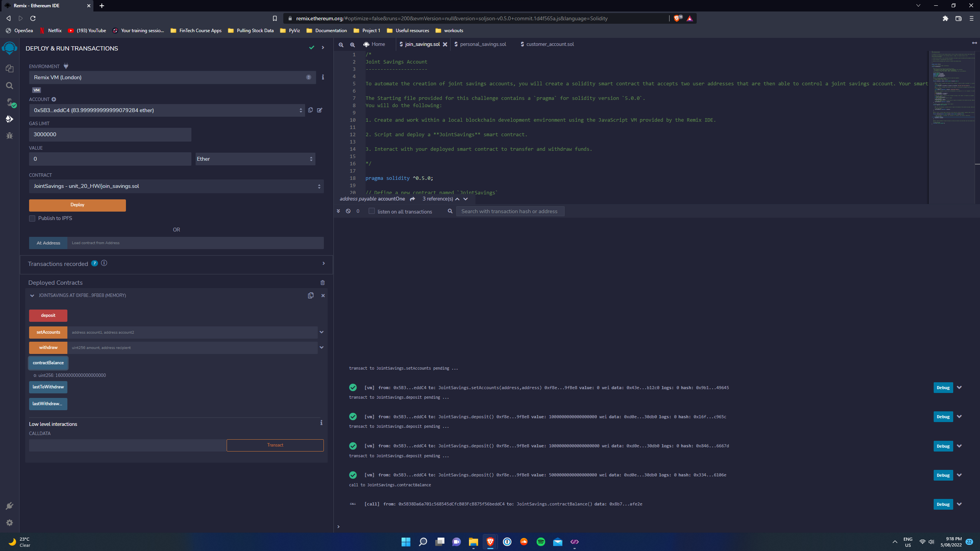Go to next accountOne reference
980x551 pixels.
click(x=465, y=199)
